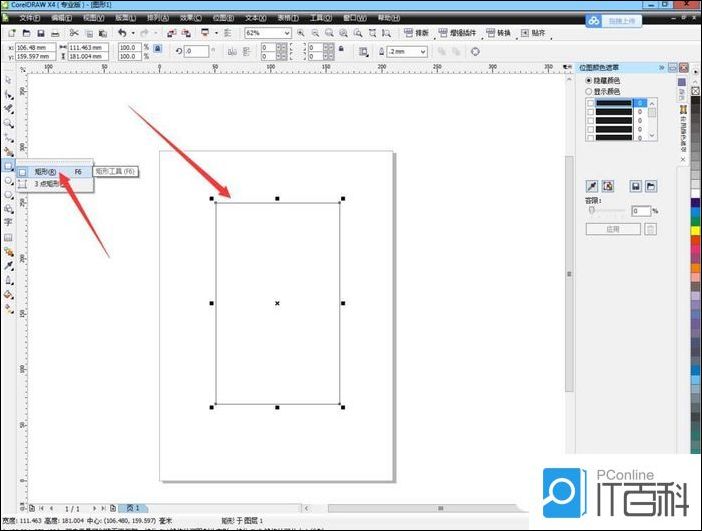The width and height of the screenshot is (702, 531).
Task: Open the application launcher dropdown arrow
Action: tap(216, 33)
